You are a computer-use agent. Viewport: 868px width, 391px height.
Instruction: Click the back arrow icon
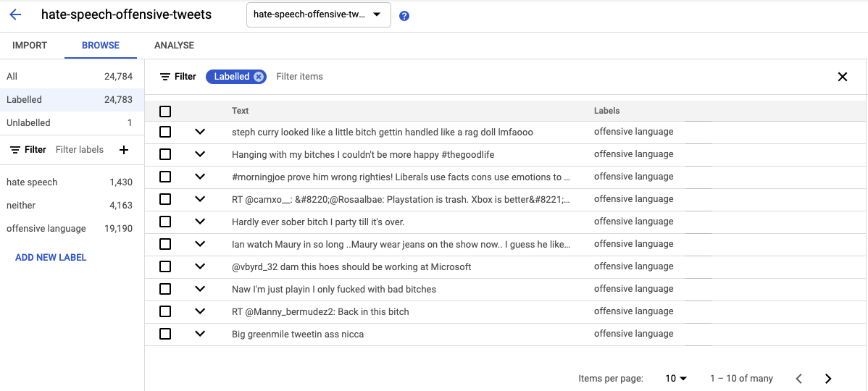coord(15,14)
